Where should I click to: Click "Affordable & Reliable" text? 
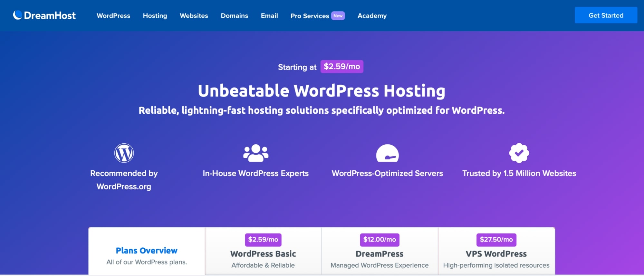pyautogui.click(x=263, y=265)
